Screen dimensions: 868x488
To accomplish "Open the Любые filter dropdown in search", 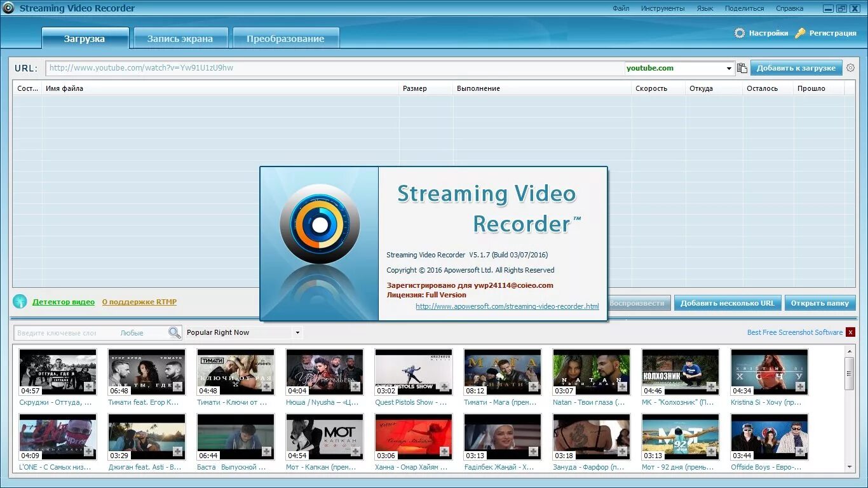I will [132, 333].
